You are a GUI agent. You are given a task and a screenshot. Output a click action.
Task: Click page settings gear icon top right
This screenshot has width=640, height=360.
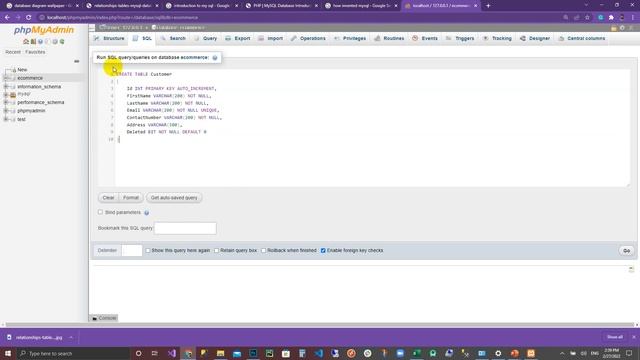tap(622, 28)
